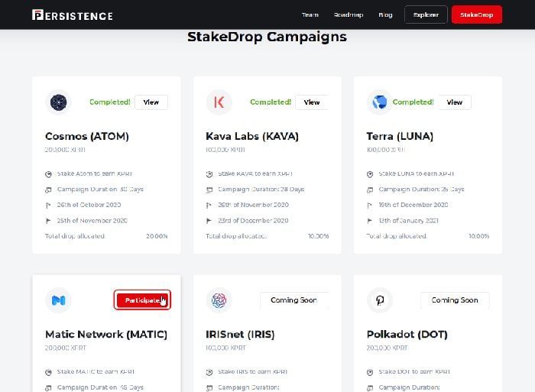Click calendar icon in IRISnet card
Viewport: 535px width, 392px height.
click(209, 388)
